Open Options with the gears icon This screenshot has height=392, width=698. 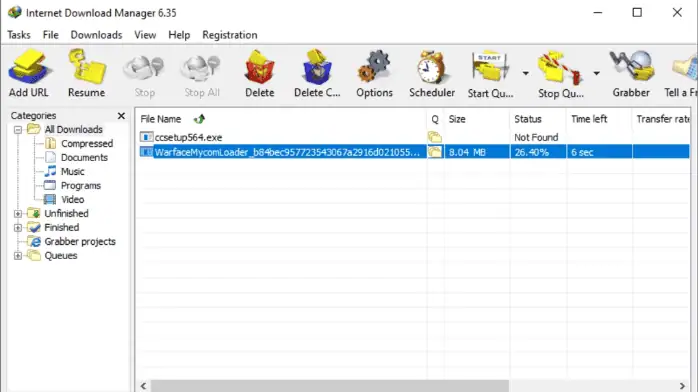click(x=374, y=67)
